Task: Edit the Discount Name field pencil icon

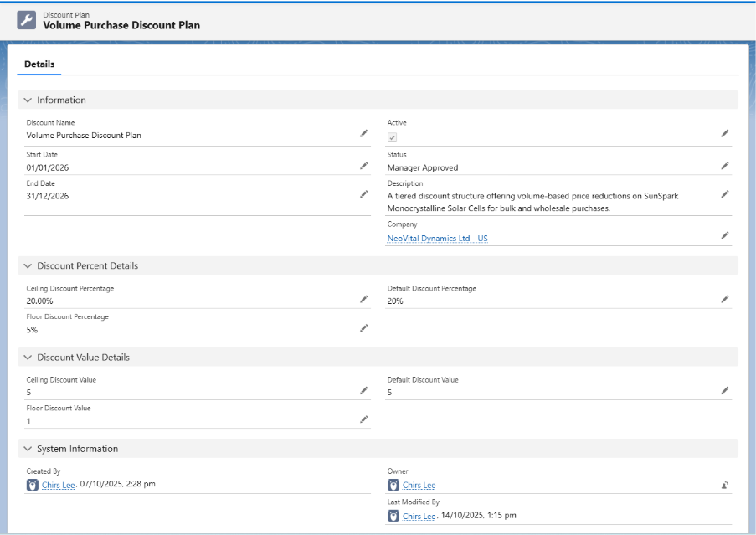Action: tap(363, 133)
